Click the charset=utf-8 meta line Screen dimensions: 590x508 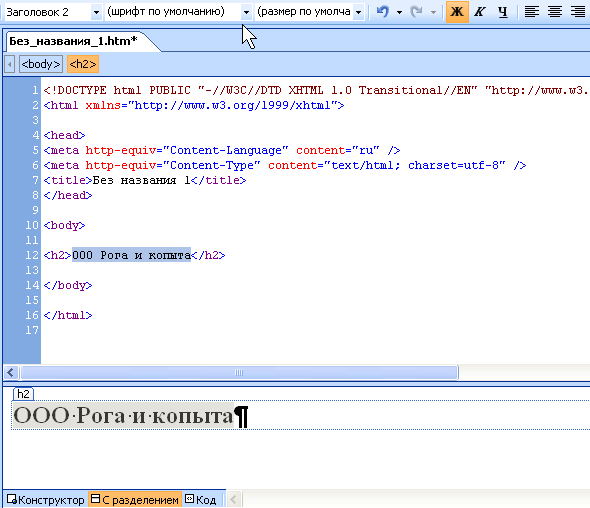[x=285, y=165]
